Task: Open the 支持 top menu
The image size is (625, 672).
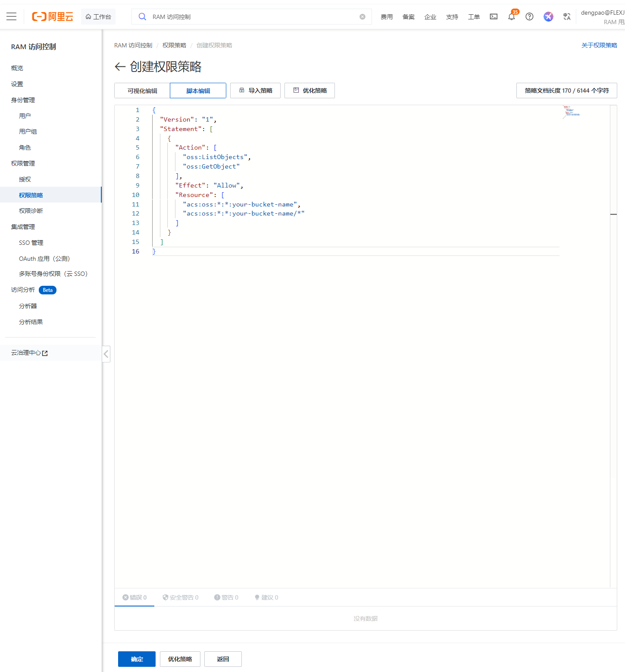Action: [452, 17]
